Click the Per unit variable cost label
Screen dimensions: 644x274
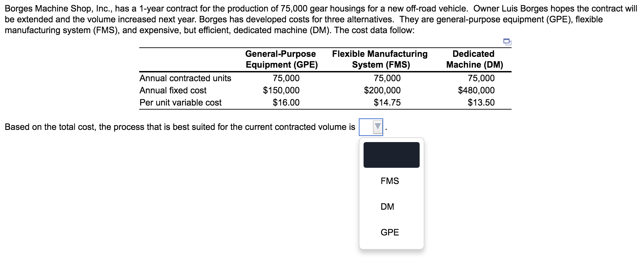[x=180, y=102]
